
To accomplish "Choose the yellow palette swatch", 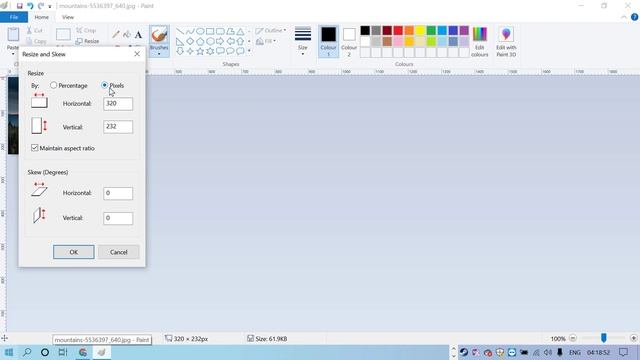I will click(x=420, y=30).
